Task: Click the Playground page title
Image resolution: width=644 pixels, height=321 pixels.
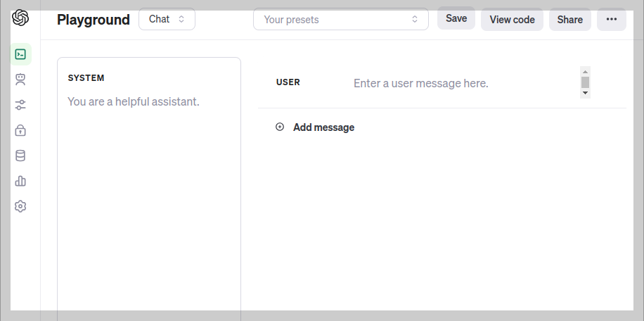Action: (94, 20)
